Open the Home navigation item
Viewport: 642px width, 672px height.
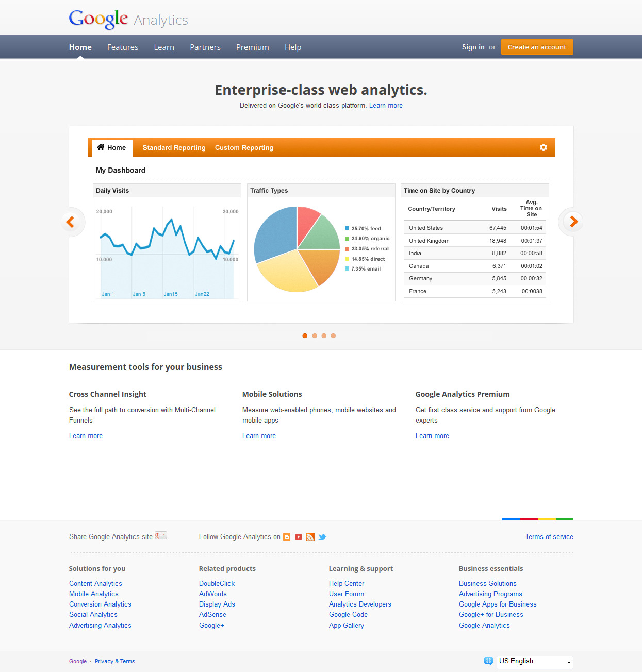pyautogui.click(x=80, y=47)
